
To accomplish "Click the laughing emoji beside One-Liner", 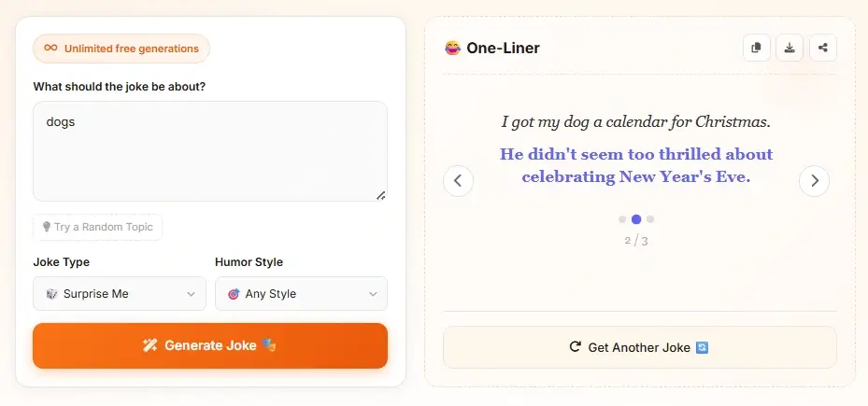I will tap(452, 48).
